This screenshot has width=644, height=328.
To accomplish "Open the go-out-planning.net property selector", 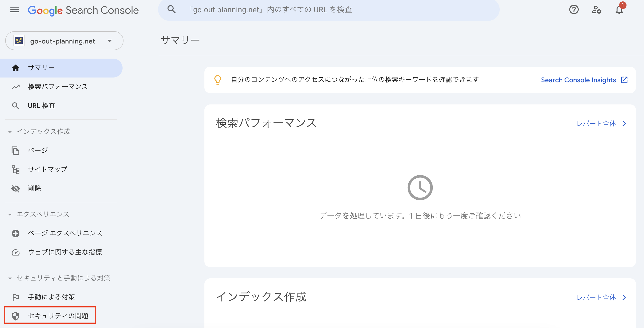I will click(x=64, y=41).
